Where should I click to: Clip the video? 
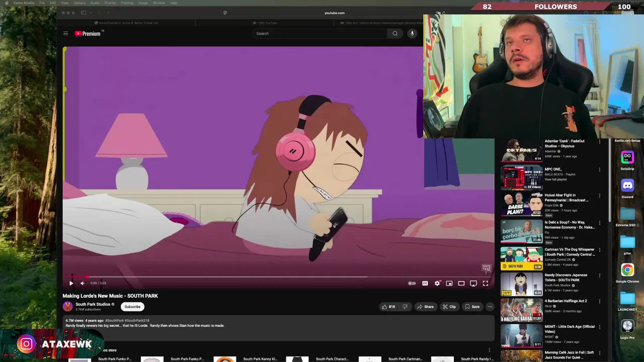449,307
